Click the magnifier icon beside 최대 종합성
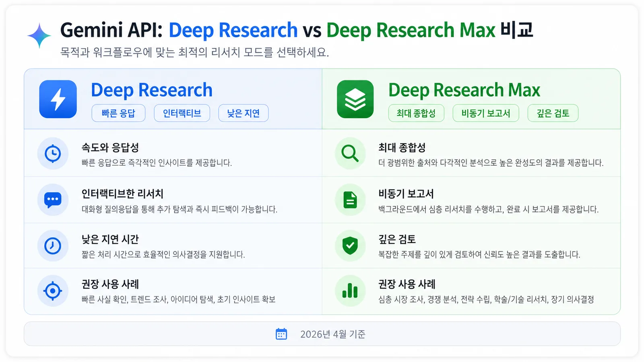 (350, 153)
